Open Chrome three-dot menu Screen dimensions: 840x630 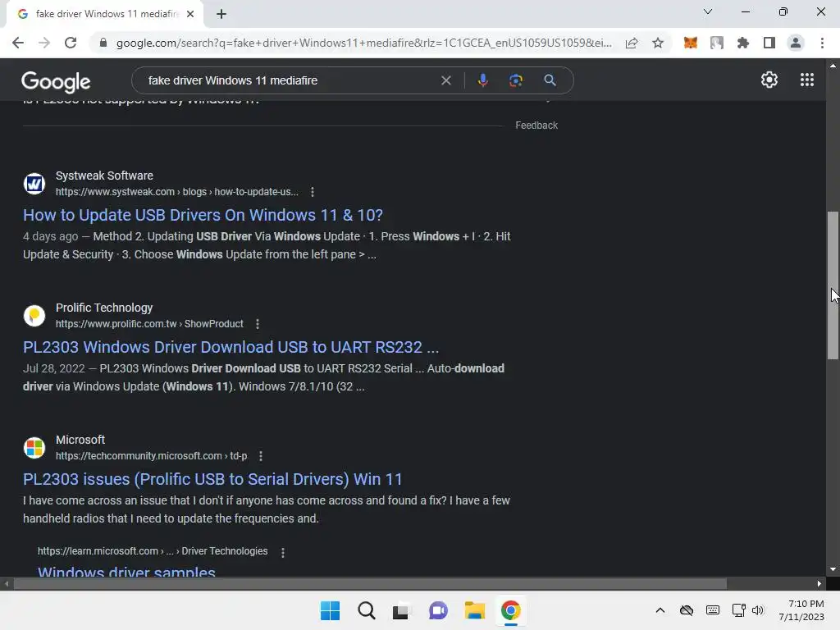[x=822, y=43]
